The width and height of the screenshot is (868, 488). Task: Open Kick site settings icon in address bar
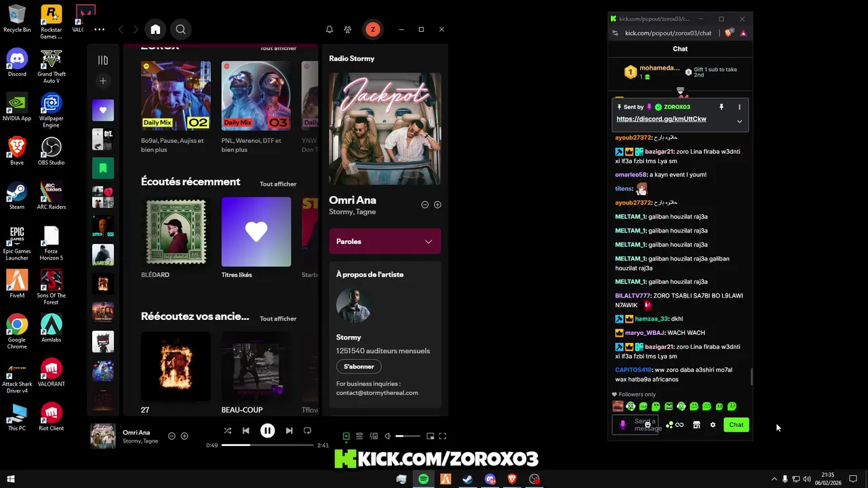pos(615,33)
